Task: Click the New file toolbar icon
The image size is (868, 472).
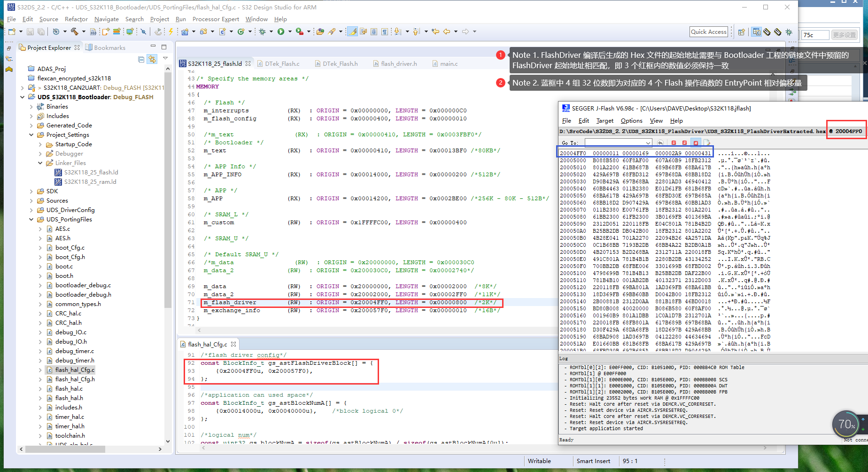Action: click(12, 31)
